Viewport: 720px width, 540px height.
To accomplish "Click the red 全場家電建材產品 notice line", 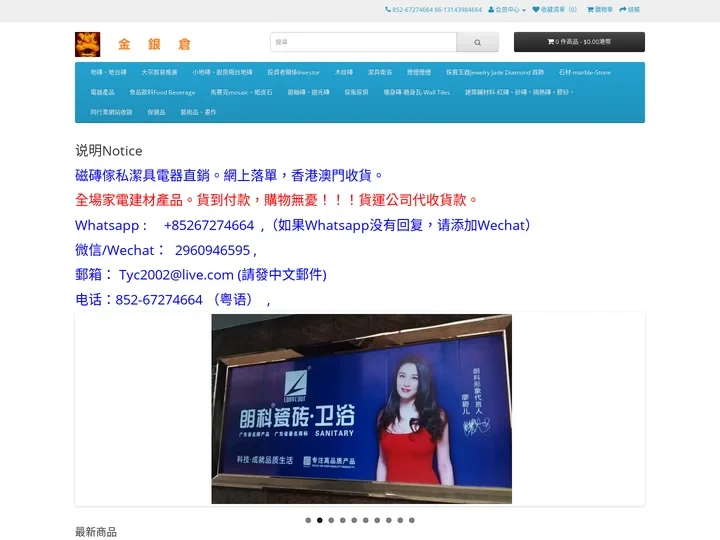I will coord(276,200).
